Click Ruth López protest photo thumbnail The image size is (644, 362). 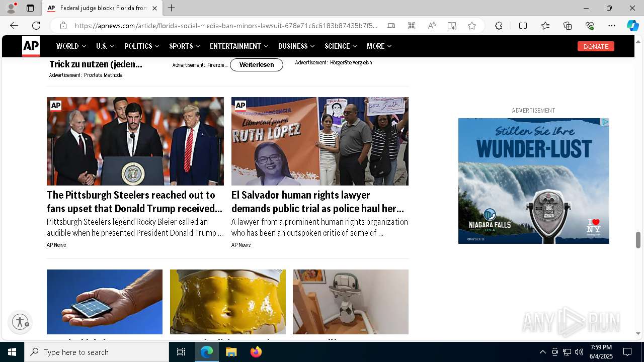pos(320,141)
